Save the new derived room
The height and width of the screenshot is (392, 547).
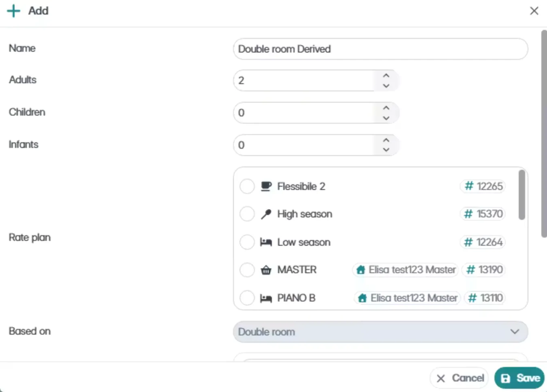(519, 378)
